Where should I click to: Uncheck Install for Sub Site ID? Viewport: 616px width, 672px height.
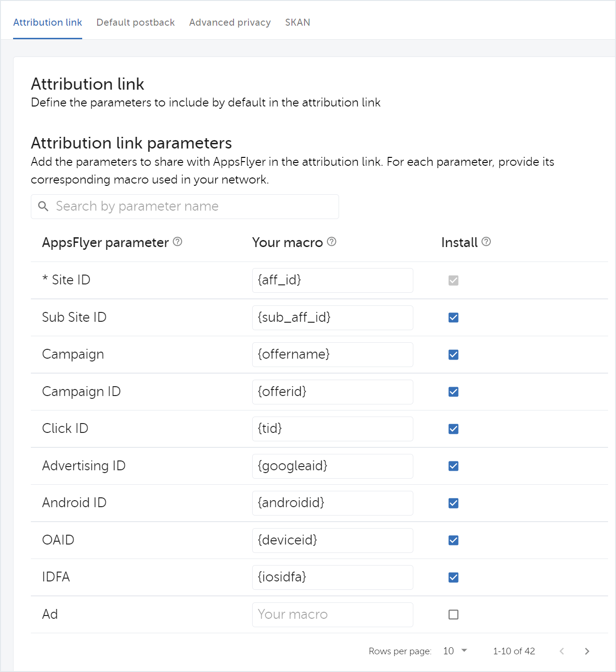coord(453,318)
